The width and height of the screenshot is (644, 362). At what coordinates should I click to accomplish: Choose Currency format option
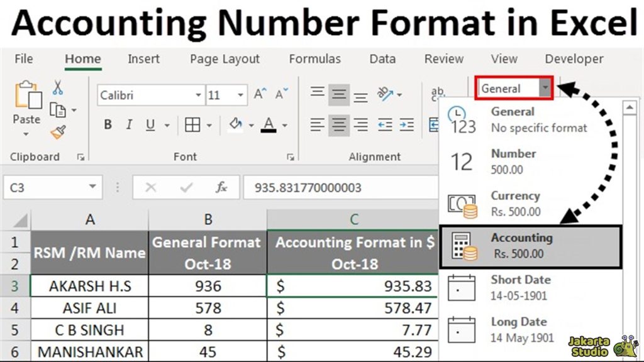(x=531, y=204)
